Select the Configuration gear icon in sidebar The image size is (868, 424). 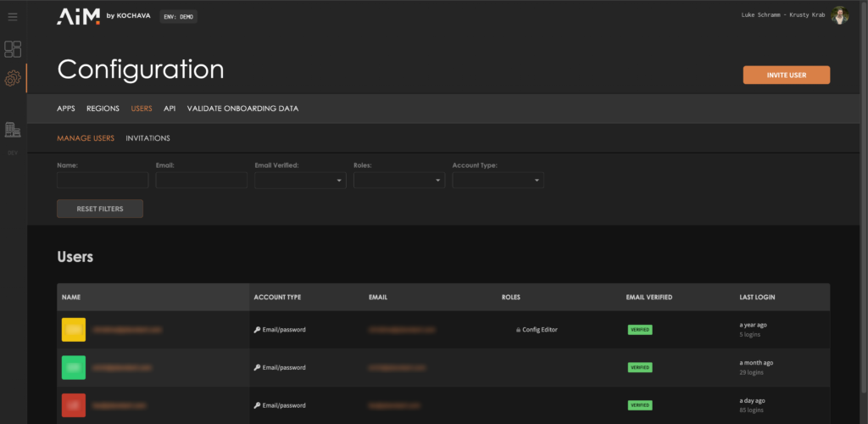[x=13, y=79]
